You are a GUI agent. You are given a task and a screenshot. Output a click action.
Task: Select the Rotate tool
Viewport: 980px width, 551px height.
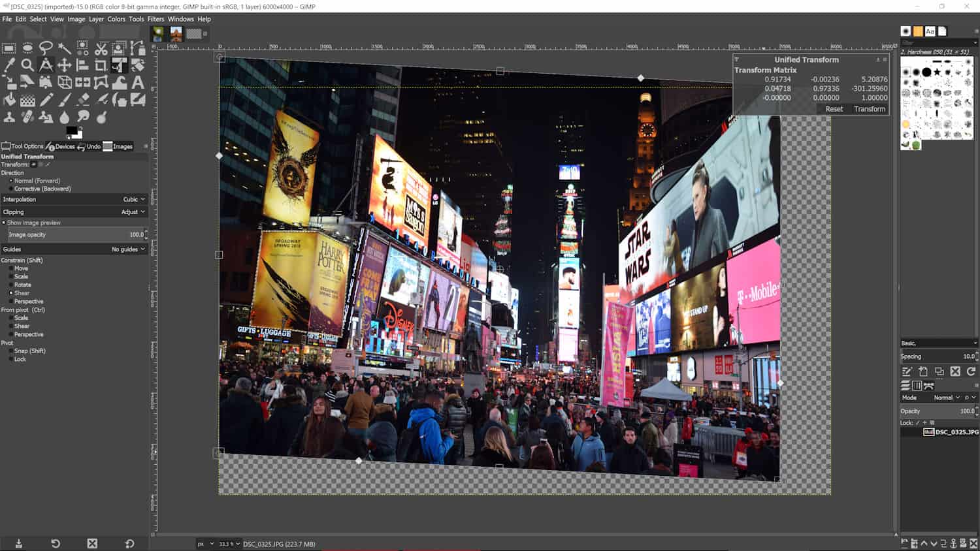coord(137,65)
